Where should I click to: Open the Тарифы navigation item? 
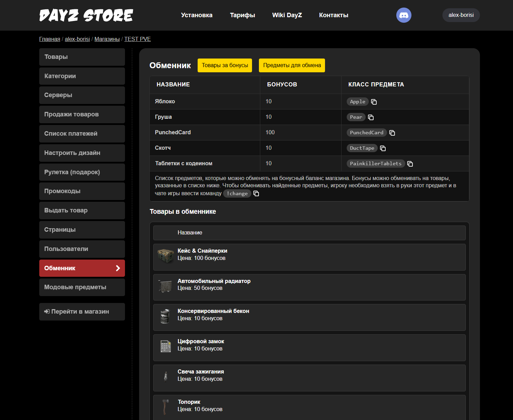(242, 15)
